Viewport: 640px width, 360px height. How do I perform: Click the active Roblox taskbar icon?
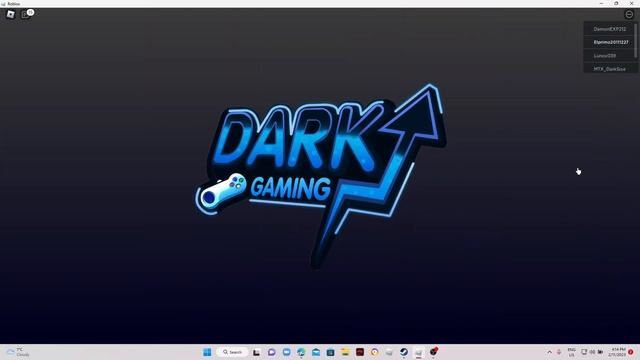tap(419, 352)
